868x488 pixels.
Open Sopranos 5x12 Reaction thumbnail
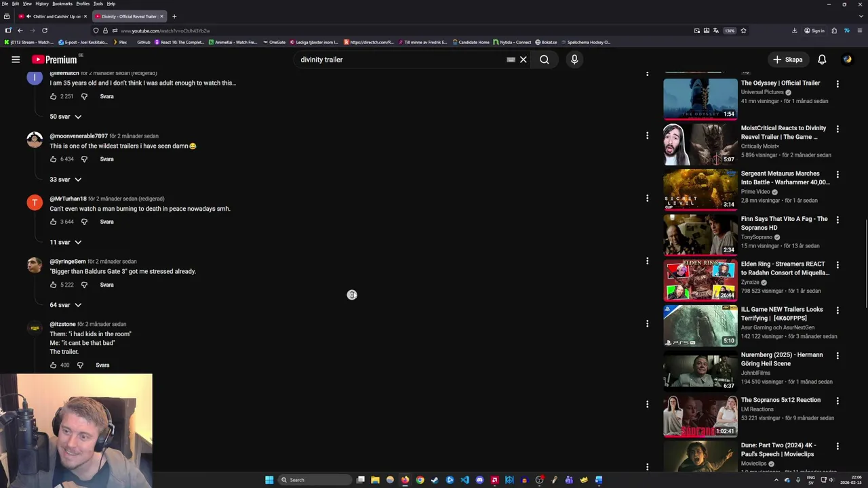click(x=700, y=415)
